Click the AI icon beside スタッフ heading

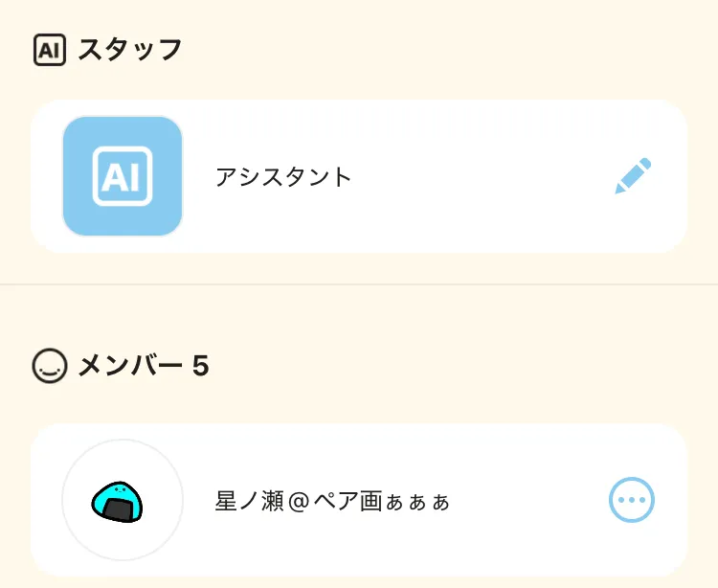click(50, 50)
